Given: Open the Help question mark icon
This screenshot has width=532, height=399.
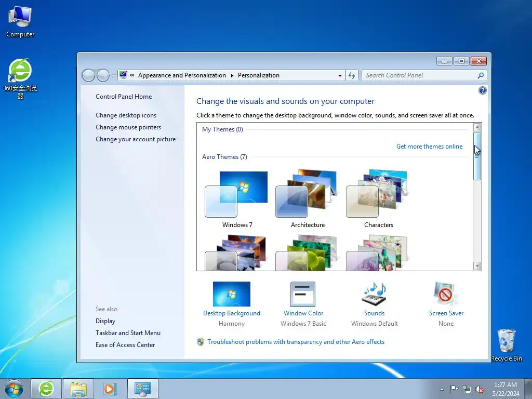Looking at the screenshot, I should [x=482, y=90].
